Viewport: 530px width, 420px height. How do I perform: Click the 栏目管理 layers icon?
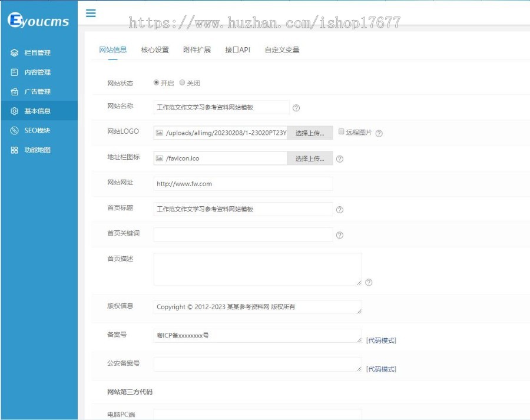[14, 53]
